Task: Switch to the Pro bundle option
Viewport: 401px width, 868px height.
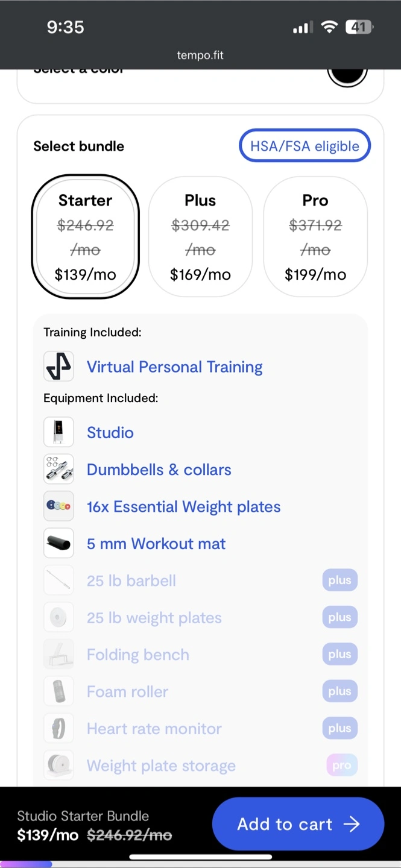Action: [x=315, y=237]
